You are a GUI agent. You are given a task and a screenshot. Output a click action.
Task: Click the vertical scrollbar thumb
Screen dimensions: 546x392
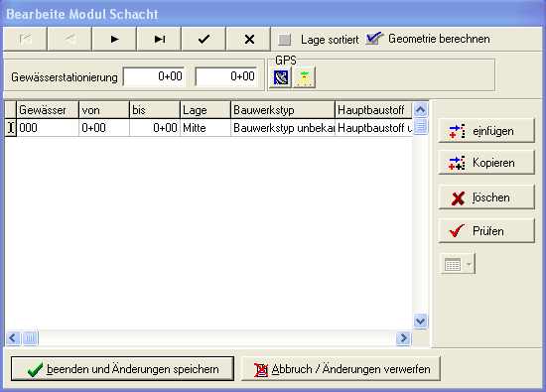(421, 126)
